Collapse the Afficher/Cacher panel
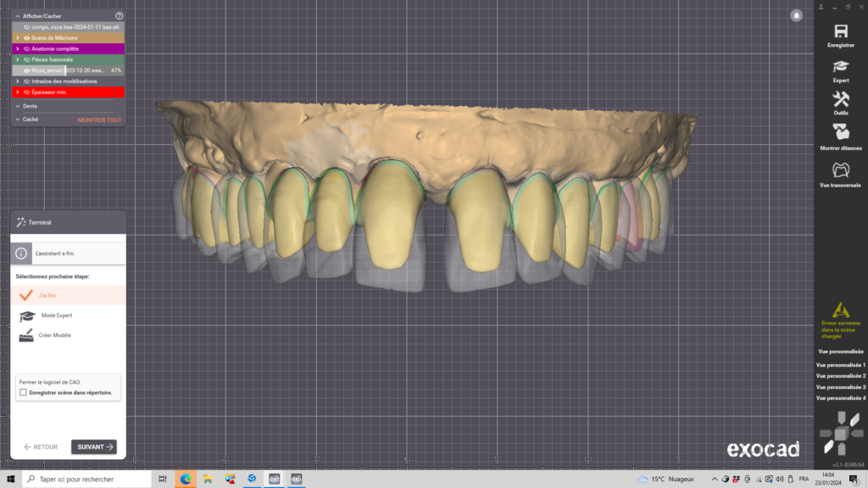Image resolution: width=868 pixels, height=488 pixels. coord(18,15)
